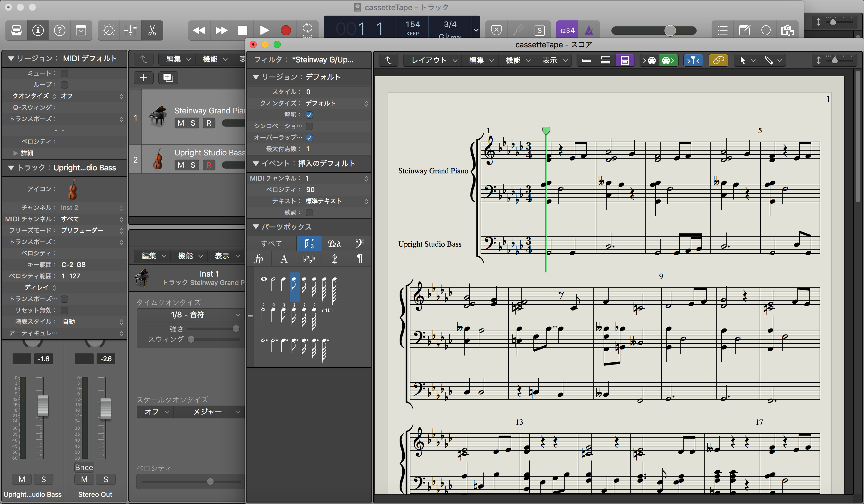Select the pedal marking part box group
This screenshot has width=864, height=504.
334,243
